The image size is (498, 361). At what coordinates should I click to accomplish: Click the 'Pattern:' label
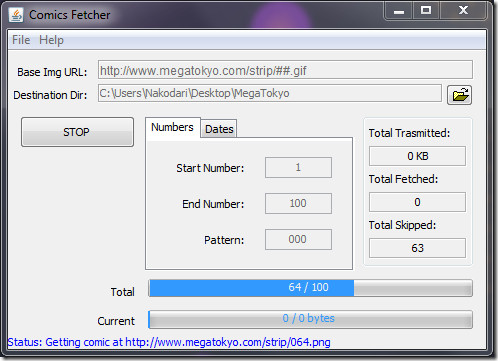[224, 240]
